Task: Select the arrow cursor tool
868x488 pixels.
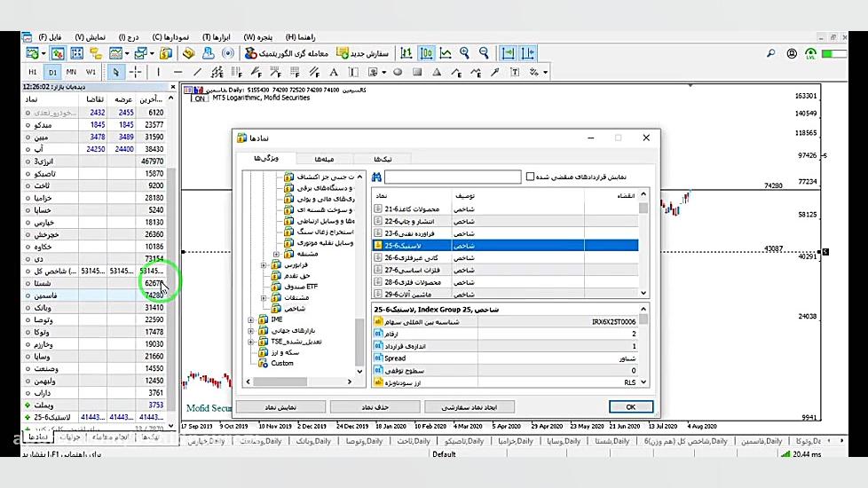Action: point(115,72)
